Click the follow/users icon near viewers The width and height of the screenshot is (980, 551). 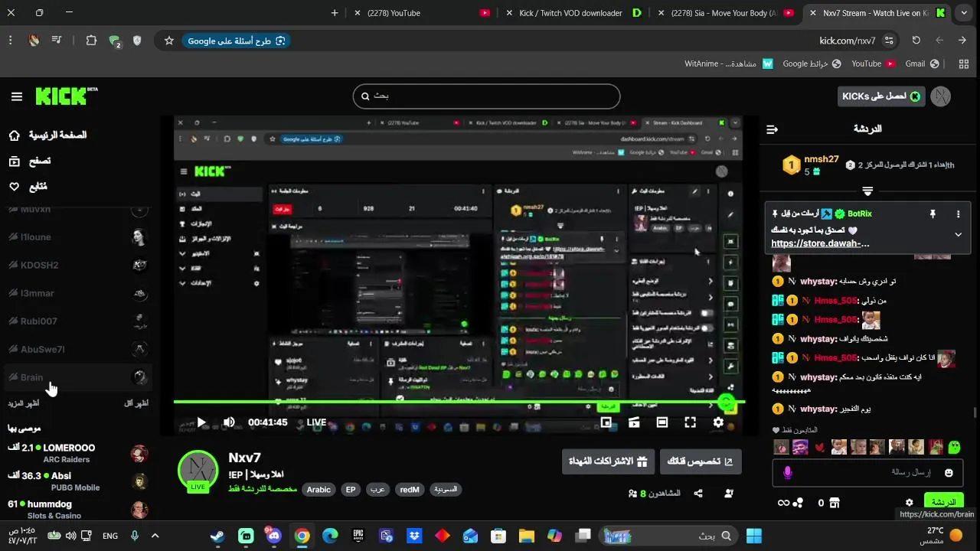coord(729,494)
